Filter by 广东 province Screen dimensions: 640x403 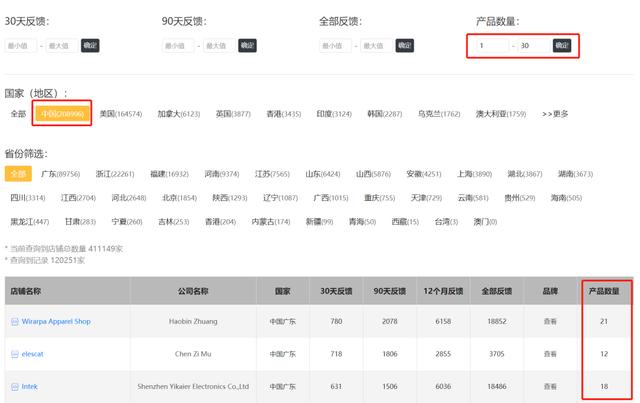pos(60,174)
